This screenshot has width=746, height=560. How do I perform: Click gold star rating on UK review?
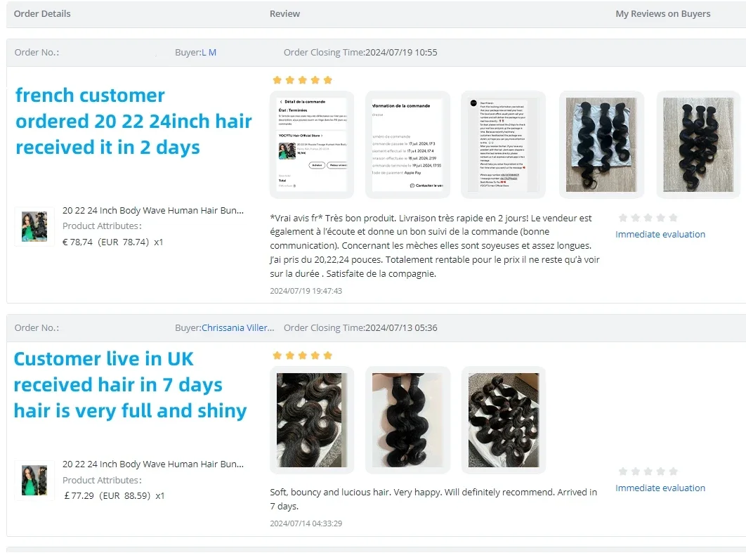click(303, 356)
